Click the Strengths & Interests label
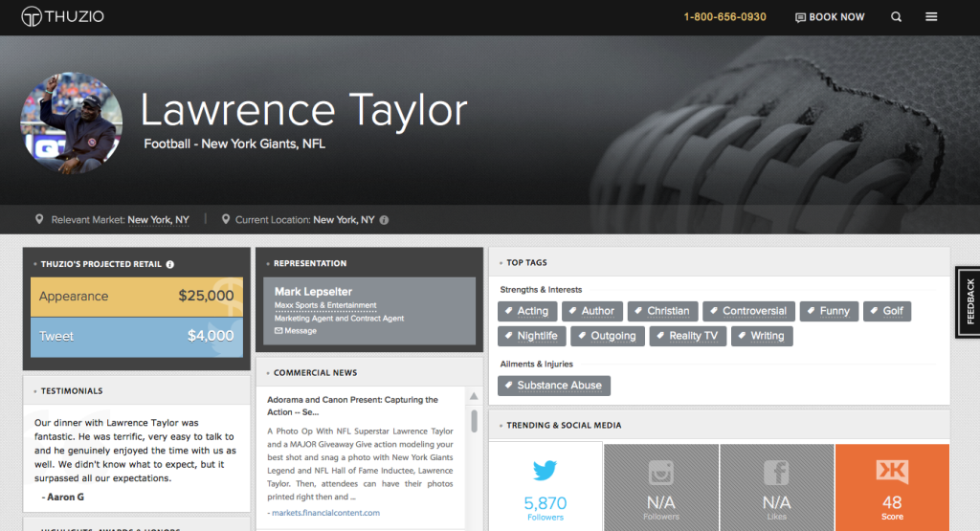The width and height of the screenshot is (980, 531). click(541, 290)
